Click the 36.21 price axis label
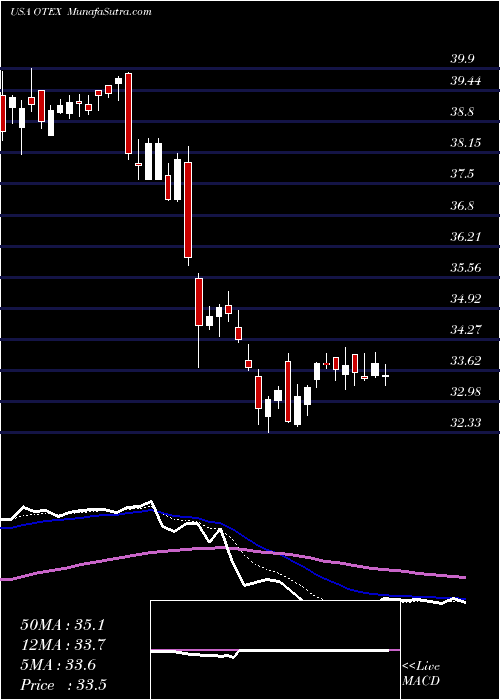 (x=467, y=236)
